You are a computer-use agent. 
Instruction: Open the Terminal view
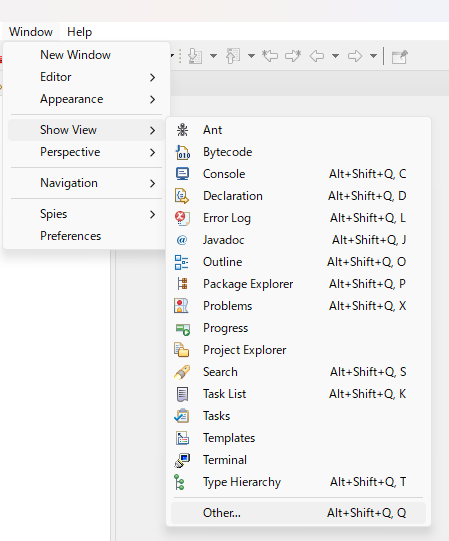(x=298, y=460)
